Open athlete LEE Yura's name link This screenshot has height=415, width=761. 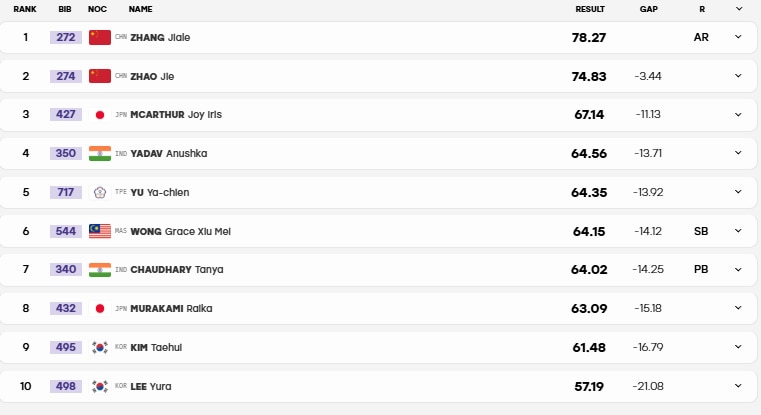pyautogui.click(x=150, y=386)
